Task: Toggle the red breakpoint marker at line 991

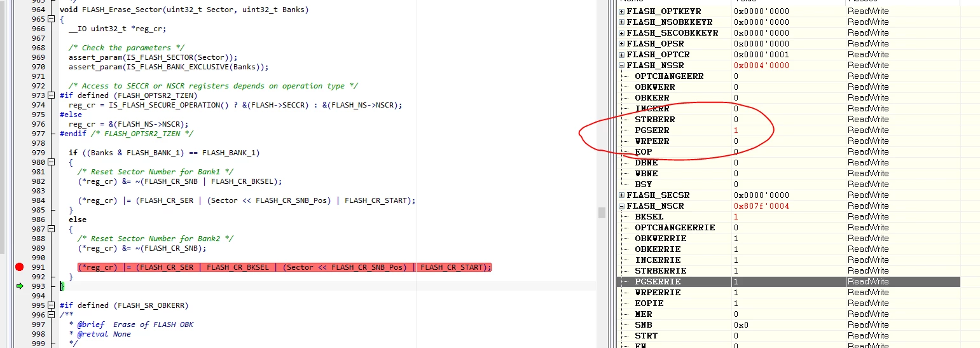Action: [x=19, y=267]
